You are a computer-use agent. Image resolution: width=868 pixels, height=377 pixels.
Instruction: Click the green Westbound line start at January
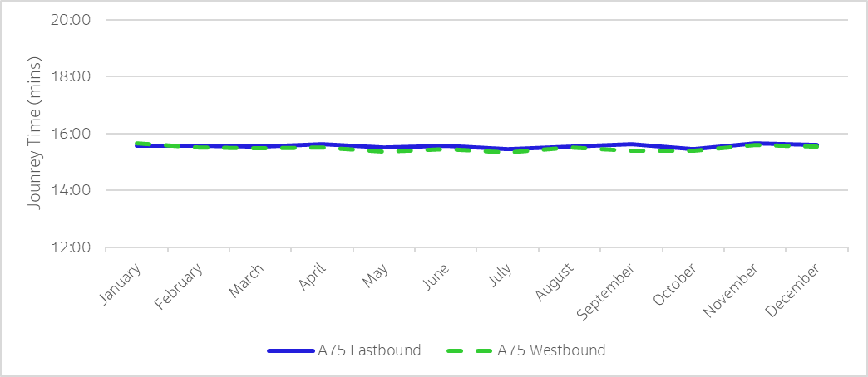pos(137,144)
